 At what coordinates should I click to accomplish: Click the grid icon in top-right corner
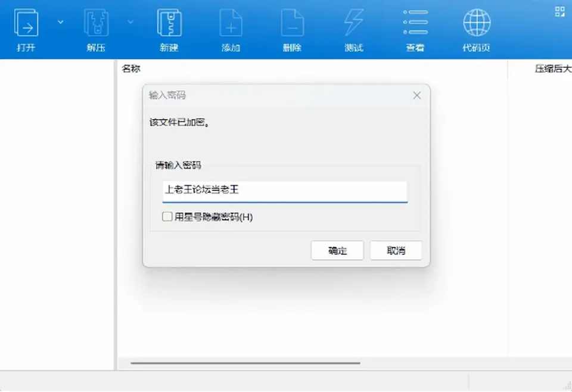tap(559, 11)
